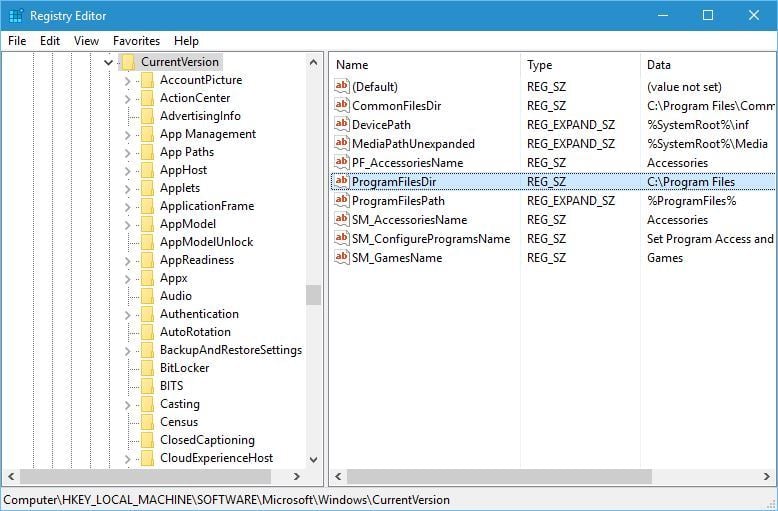Click the tree pane vertical scrollbar thumb

(x=313, y=295)
